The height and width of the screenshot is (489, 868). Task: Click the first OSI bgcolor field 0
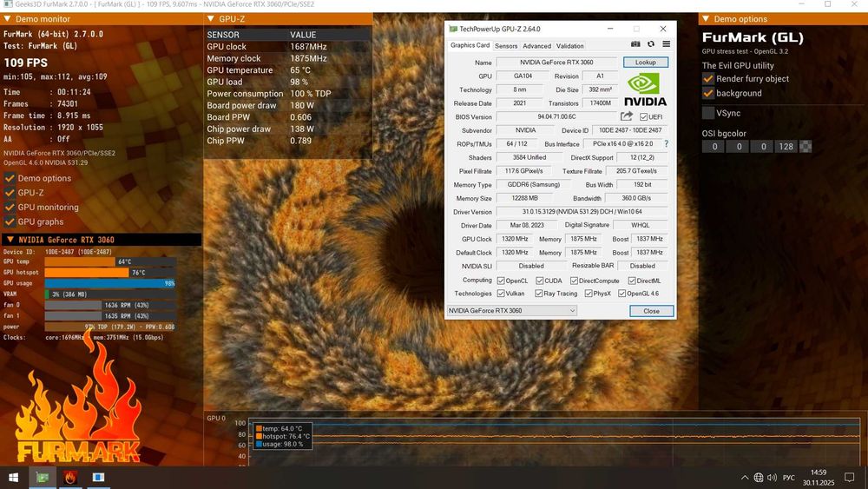(714, 147)
